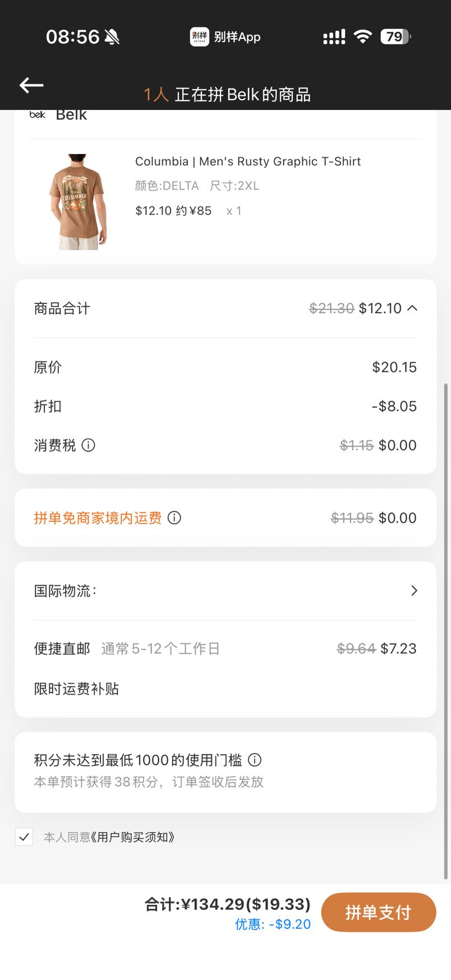Tap info icon beside 拼单免商家境内运费
The height and width of the screenshot is (980, 451).
pos(174,517)
